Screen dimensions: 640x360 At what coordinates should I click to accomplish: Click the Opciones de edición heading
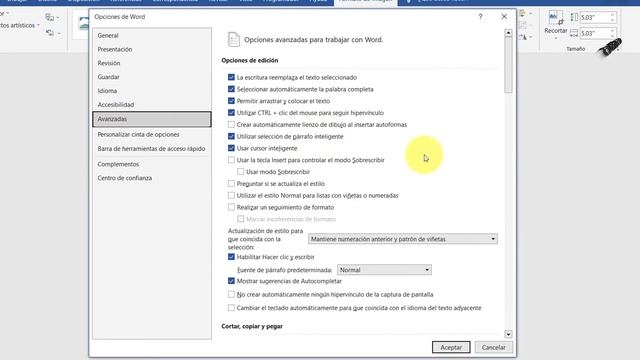click(x=250, y=60)
